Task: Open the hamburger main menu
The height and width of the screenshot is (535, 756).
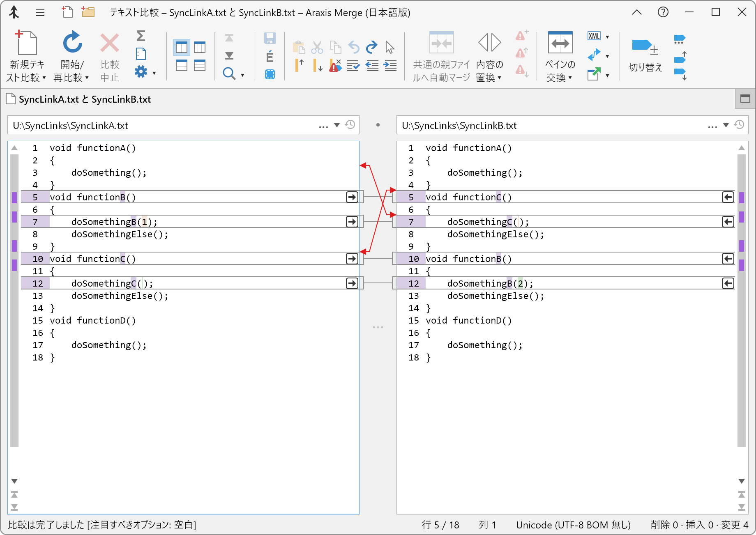Action: coord(40,13)
